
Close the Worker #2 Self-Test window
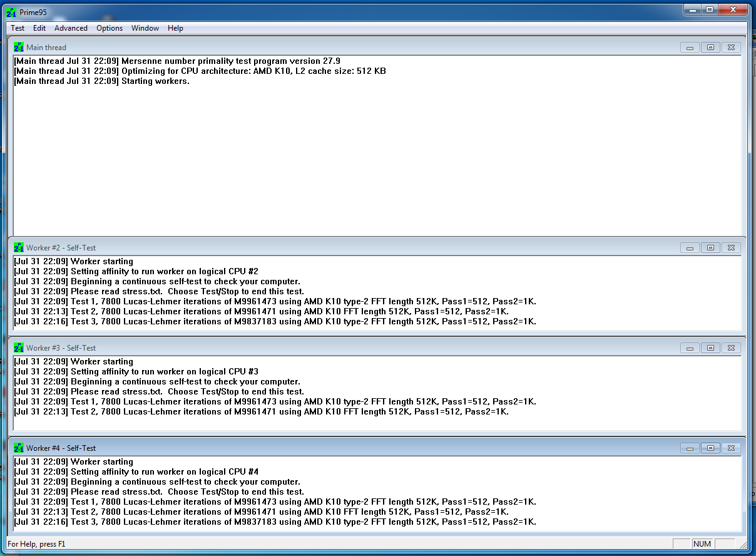pyautogui.click(x=731, y=248)
